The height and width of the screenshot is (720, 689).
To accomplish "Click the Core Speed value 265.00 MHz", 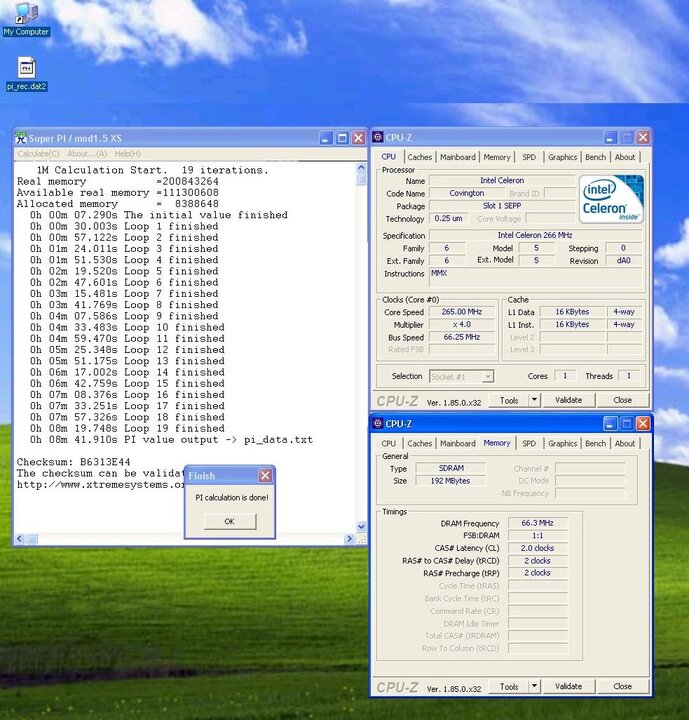I will click(462, 312).
